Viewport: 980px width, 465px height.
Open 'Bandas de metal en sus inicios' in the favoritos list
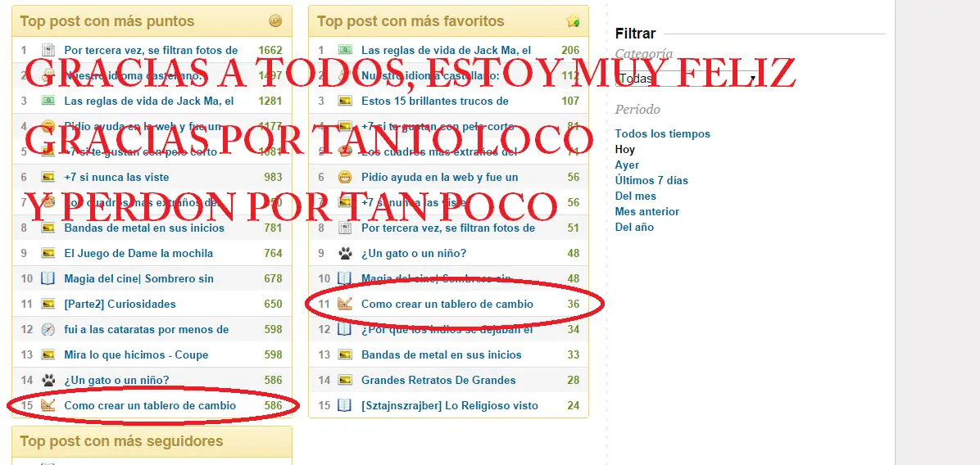(442, 354)
